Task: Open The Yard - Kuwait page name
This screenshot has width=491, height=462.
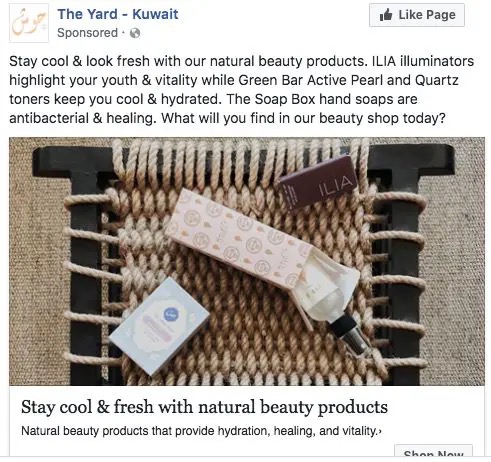Action: 118,14
